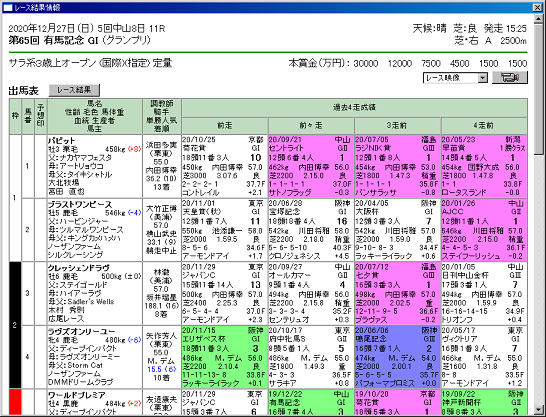Click the 出馬表 heading
The image size is (546, 417).
[23, 91]
